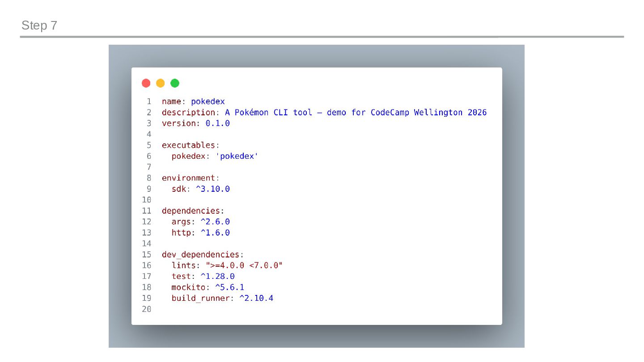Click the red close dot
This screenshot has width=644, height=362.
pyautogui.click(x=146, y=83)
